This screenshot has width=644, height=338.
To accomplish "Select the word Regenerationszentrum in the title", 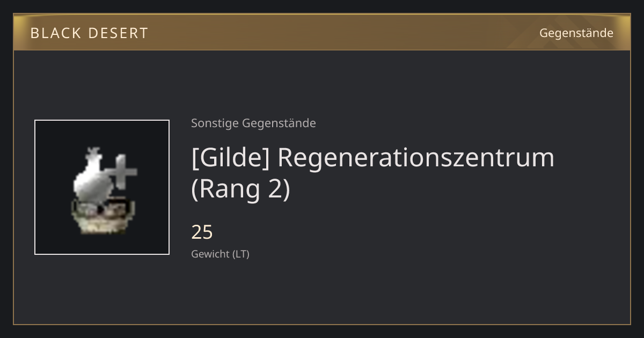I will [416, 158].
